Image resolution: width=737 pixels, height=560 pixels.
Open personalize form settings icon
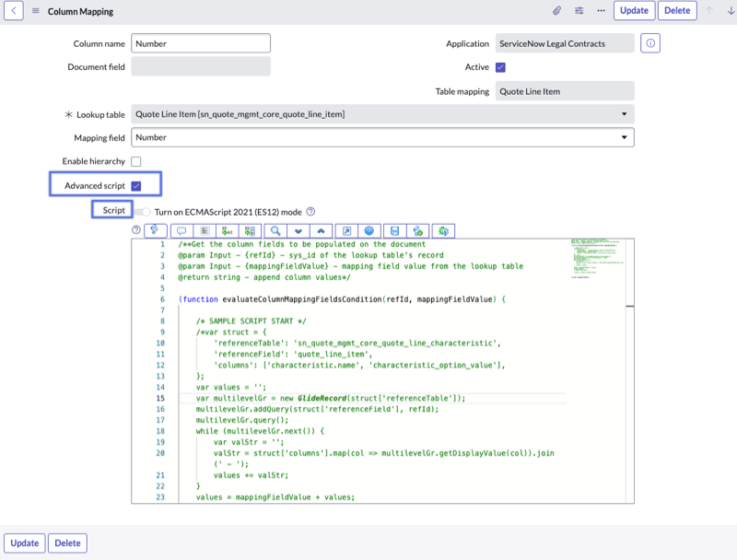[x=579, y=10]
